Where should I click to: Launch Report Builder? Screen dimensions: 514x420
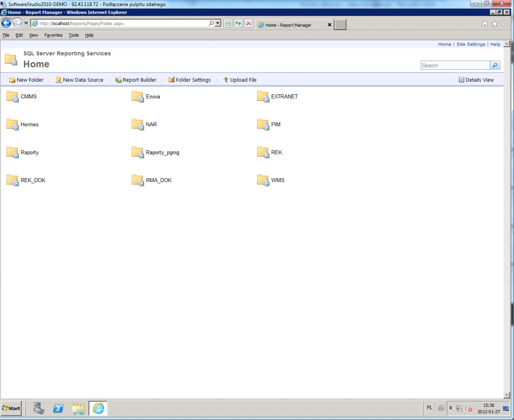[x=136, y=79]
